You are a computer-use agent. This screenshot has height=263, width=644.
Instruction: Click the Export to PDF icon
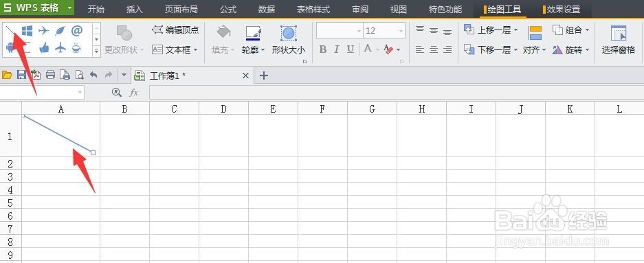click(36, 75)
